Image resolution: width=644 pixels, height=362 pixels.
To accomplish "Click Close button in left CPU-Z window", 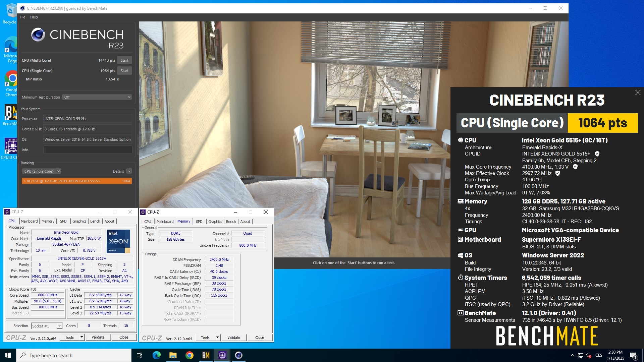I will (124, 337).
